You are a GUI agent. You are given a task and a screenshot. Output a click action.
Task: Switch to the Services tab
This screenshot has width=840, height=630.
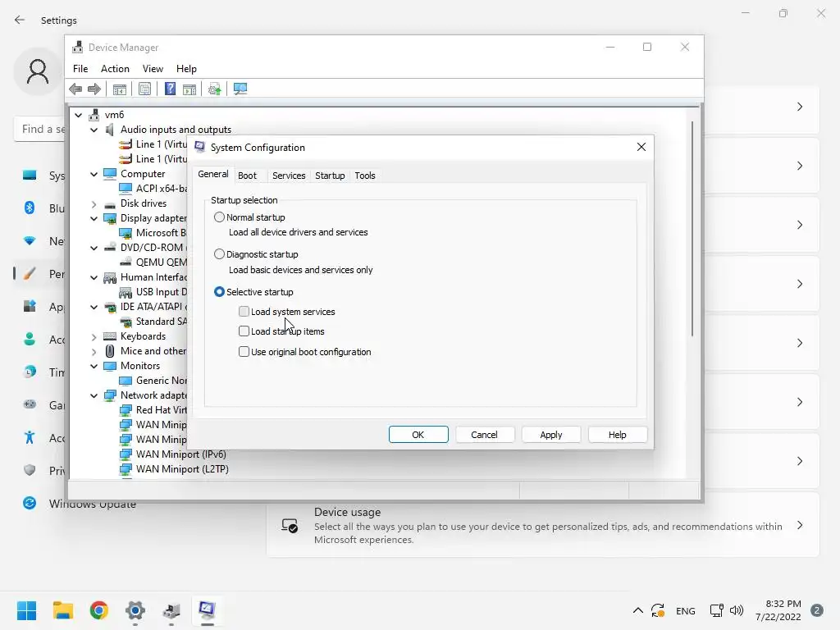pyautogui.click(x=289, y=176)
